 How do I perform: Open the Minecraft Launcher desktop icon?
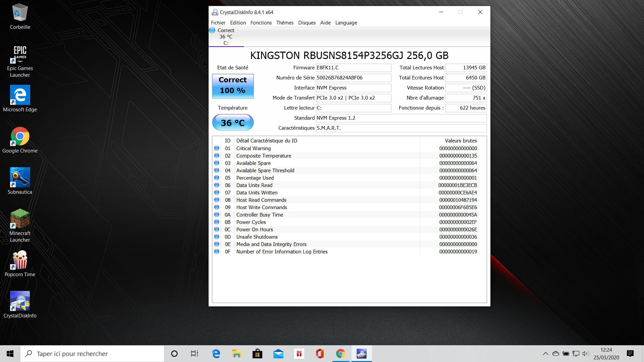20,226
